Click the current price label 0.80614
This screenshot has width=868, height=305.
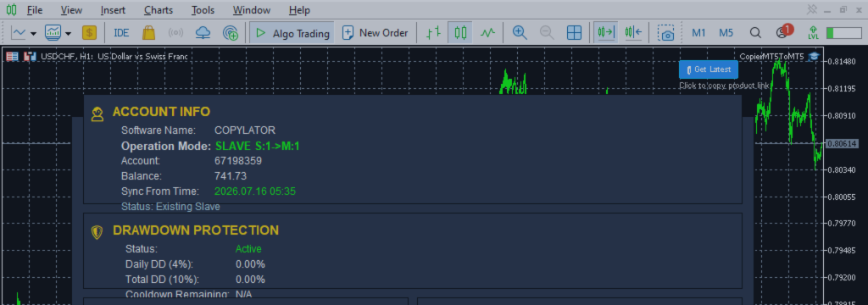(842, 143)
